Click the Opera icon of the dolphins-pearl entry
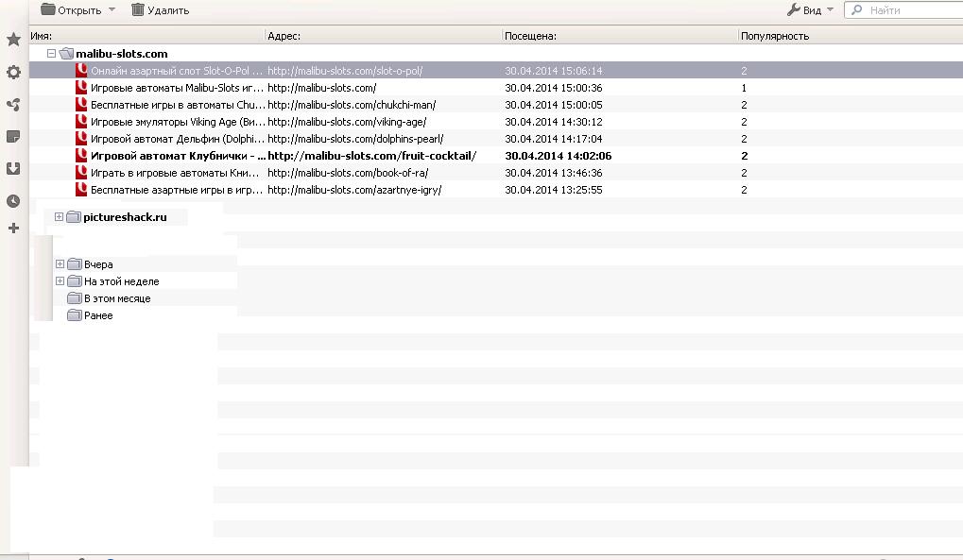This screenshot has width=963, height=560. coord(81,139)
